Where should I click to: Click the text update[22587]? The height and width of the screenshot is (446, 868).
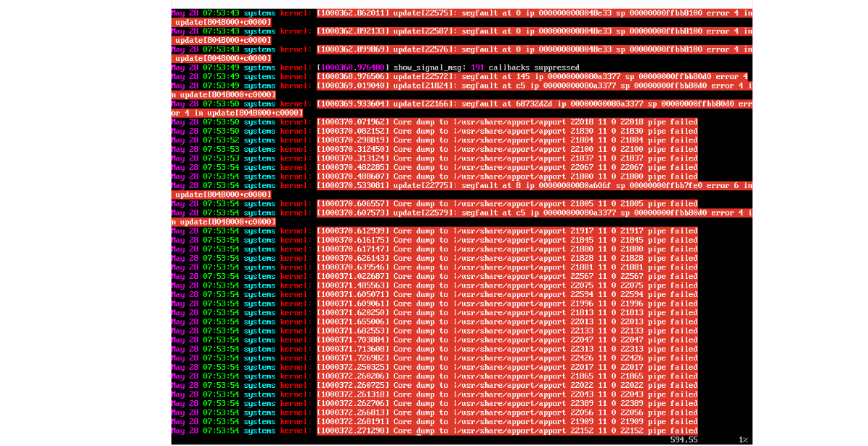tap(425, 31)
